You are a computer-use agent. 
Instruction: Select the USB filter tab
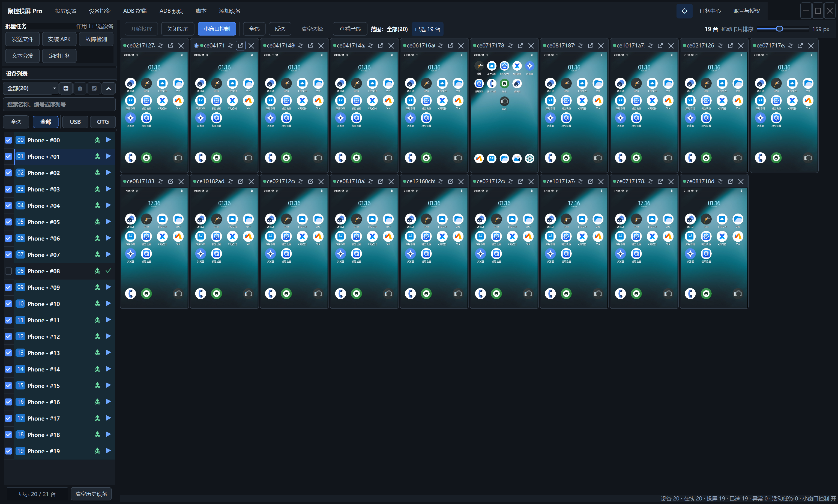[75, 122]
